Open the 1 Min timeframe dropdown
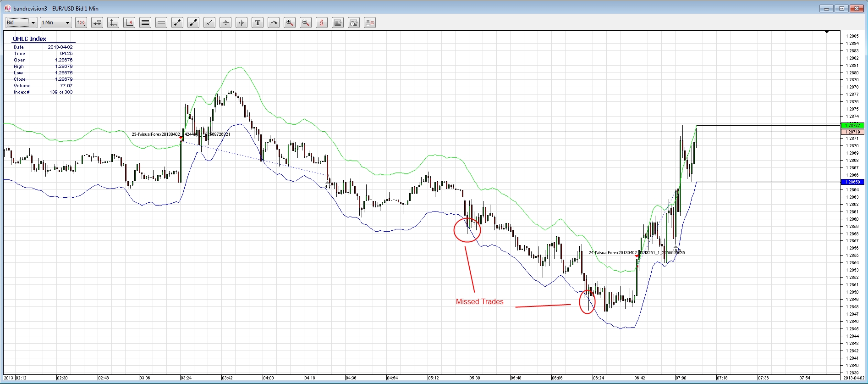The height and width of the screenshot is (384, 868). [56, 22]
